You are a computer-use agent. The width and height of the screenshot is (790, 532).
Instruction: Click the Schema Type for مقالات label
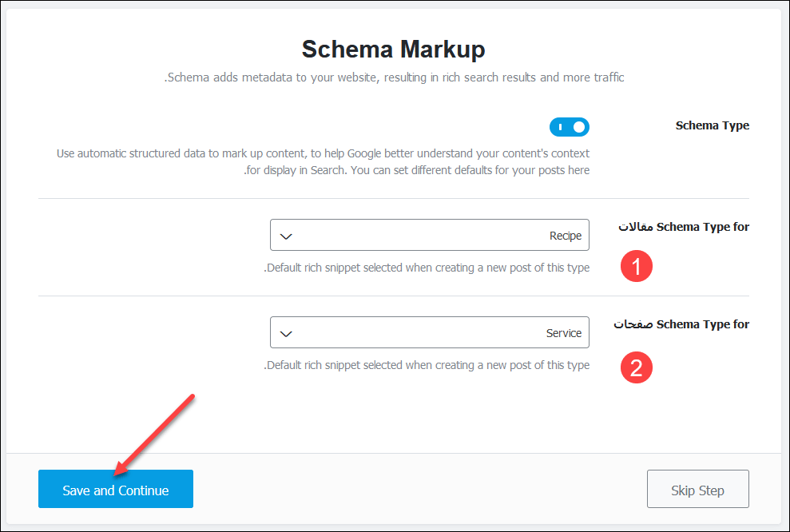684,227
